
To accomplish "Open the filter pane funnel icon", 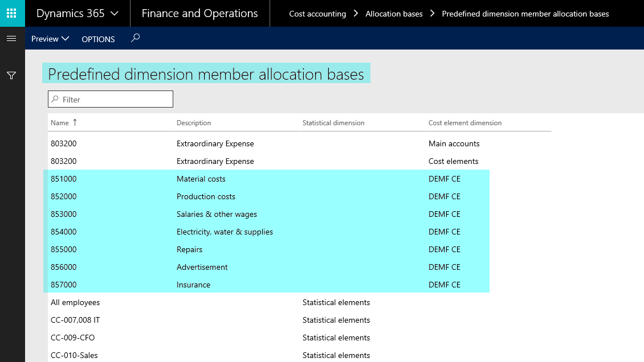I will [x=11, y=76].
